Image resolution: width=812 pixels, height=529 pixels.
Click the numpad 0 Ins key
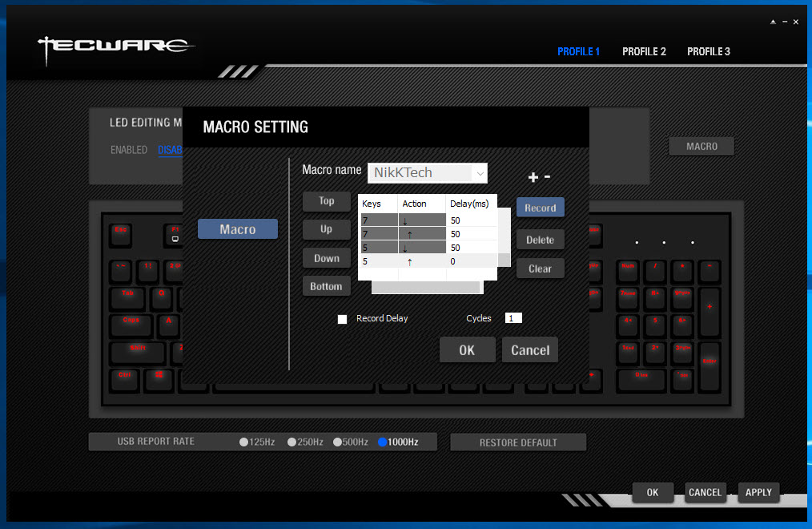[x=641, y=380]
